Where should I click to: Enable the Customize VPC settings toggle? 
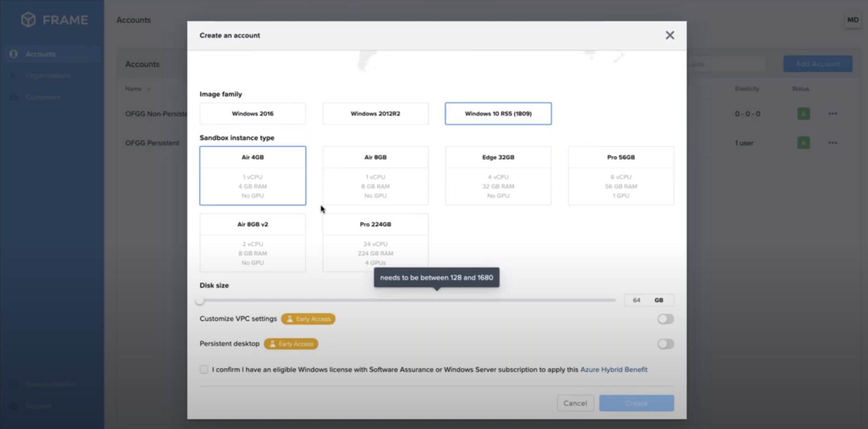(666, 319)
